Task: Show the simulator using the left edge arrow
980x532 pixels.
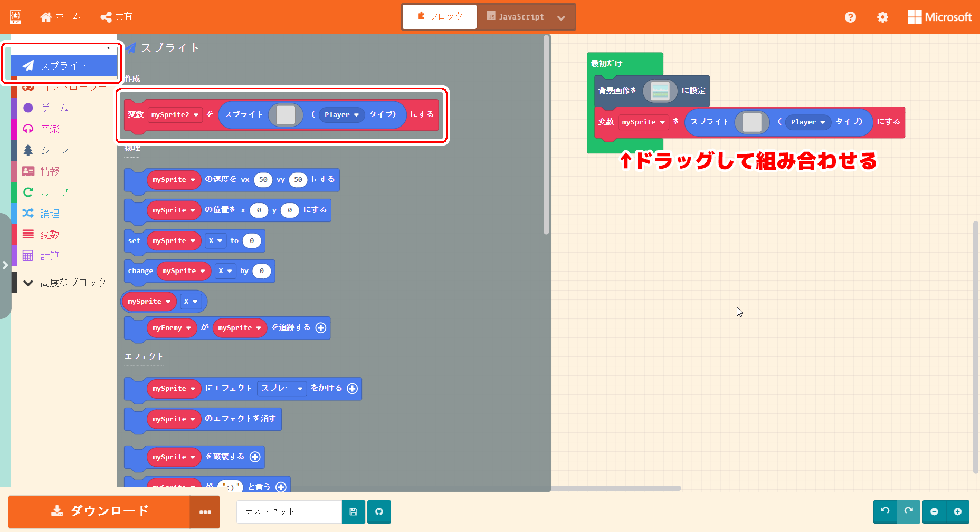Action: pyautogui.click(x=5, y=265)
